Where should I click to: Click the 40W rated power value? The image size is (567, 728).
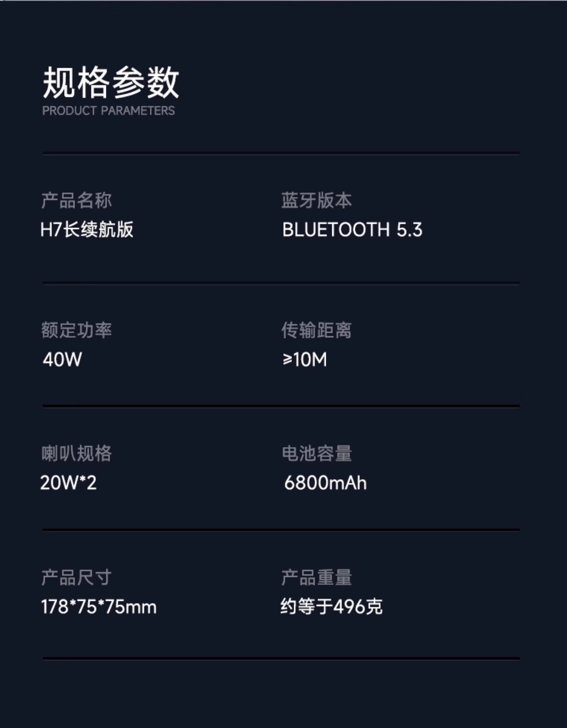pos(62,359)
